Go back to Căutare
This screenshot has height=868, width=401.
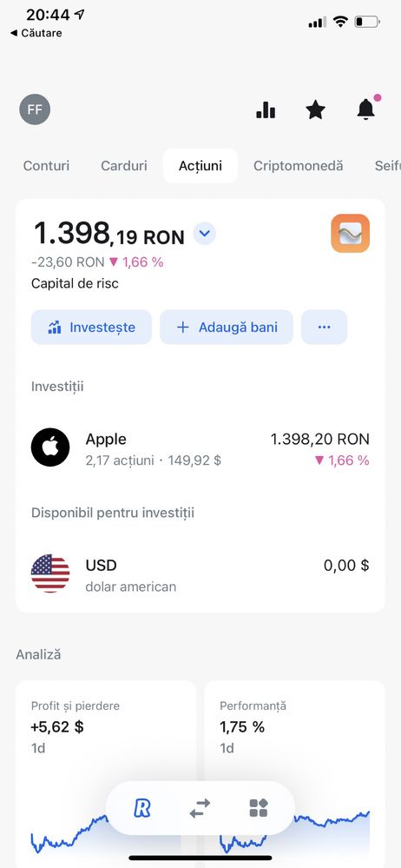click(x=36, y=33)
